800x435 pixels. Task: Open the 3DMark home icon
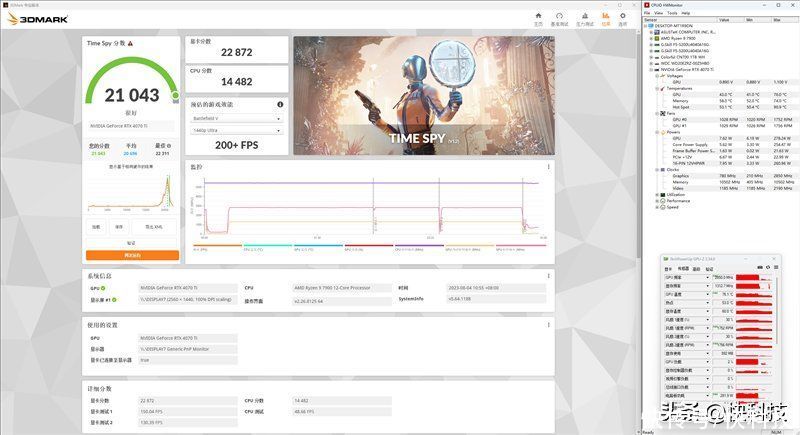[x=538, y=16]
